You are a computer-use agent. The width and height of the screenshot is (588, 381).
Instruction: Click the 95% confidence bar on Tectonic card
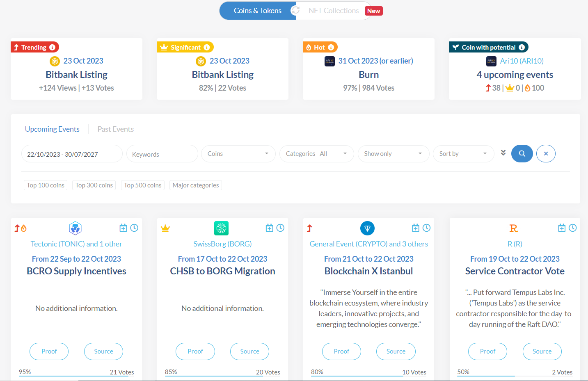click(76, 376)
